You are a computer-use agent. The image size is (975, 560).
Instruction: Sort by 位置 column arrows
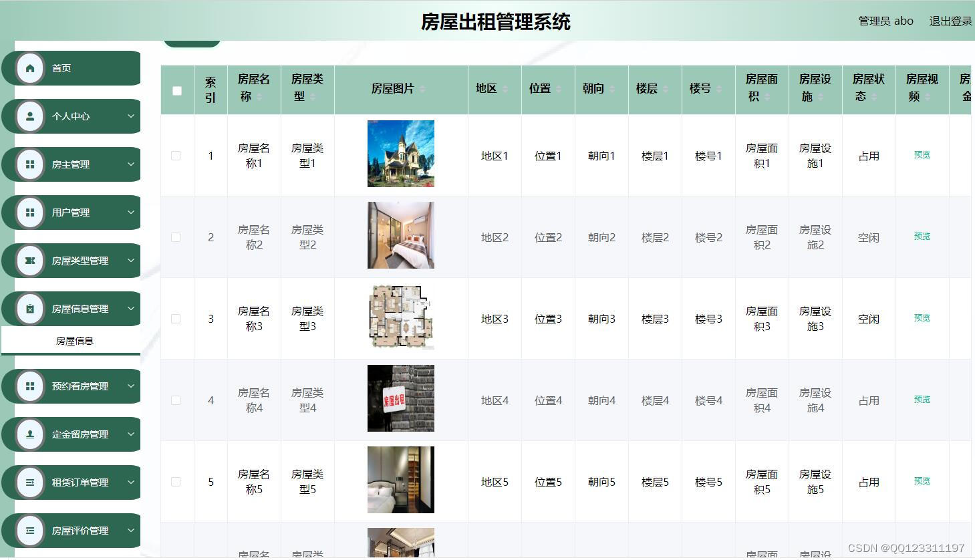(559, 89)
